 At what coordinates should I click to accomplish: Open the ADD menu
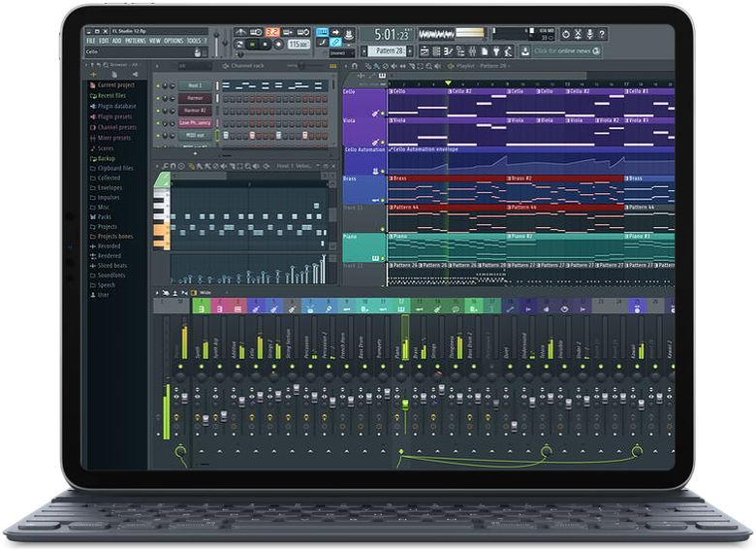coord(116,41)
